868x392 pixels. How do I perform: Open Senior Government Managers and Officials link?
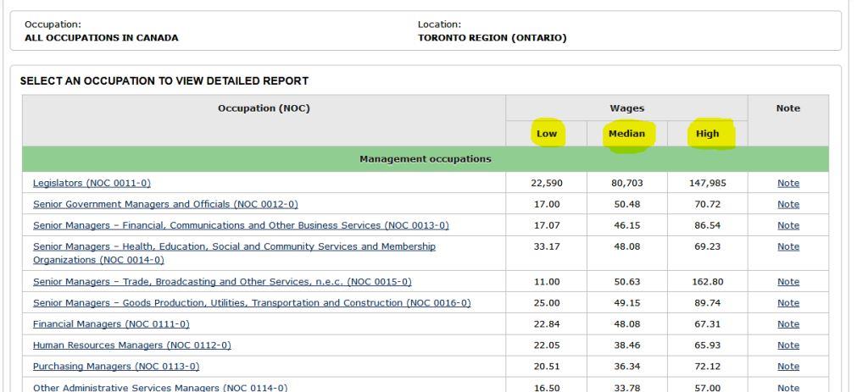point(165,204)
